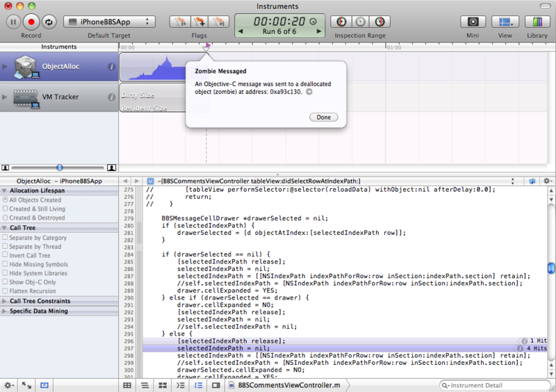Toggle the extended detail pane icon
Image resolution: width=556 pixels, height=392 pixels.
pyautogui.click(x=216, y=385)
